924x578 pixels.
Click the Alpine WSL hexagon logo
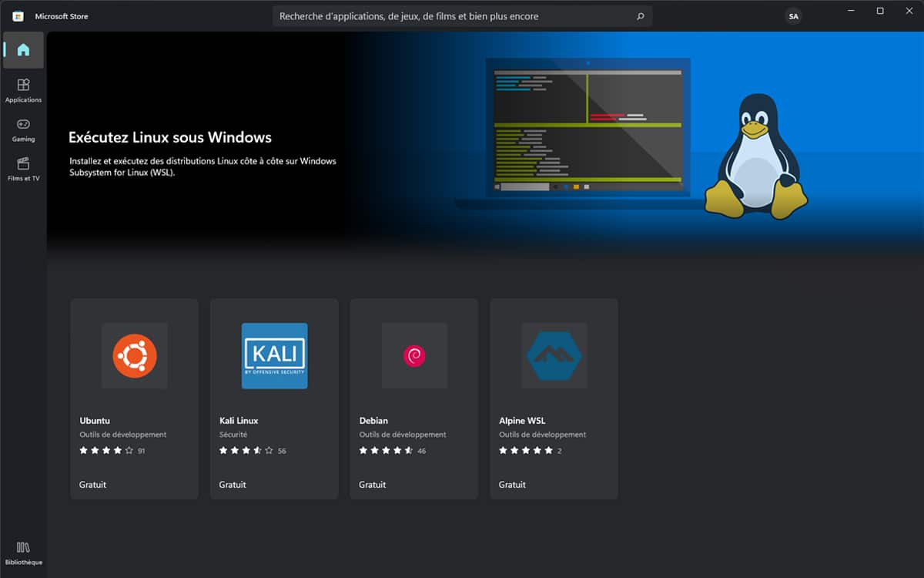(x=554, y=355)
